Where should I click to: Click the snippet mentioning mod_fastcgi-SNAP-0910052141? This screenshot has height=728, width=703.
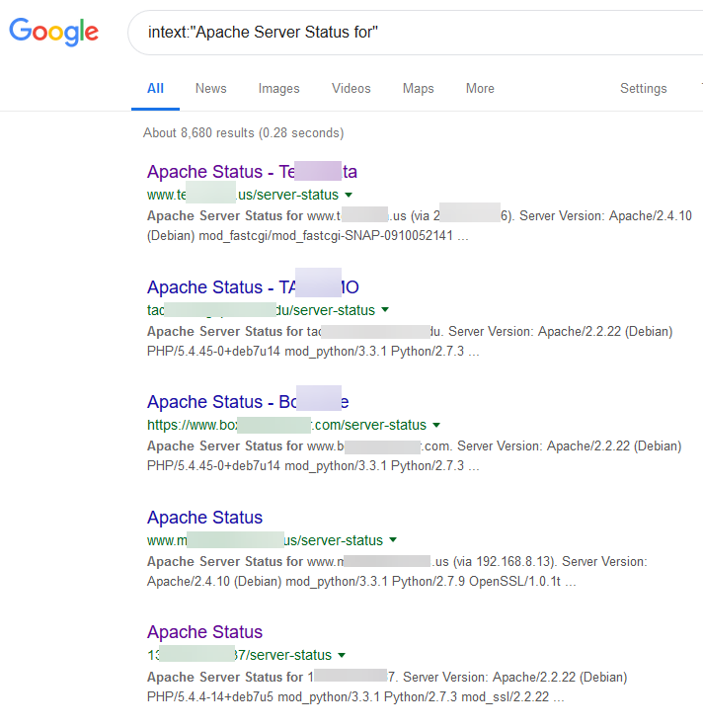click(x=419, y=225)
